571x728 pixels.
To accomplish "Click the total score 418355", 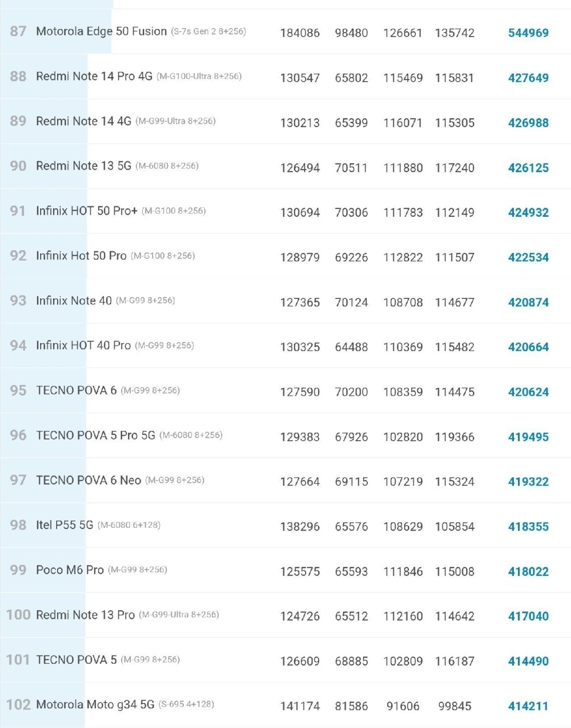I will (528, 527).
